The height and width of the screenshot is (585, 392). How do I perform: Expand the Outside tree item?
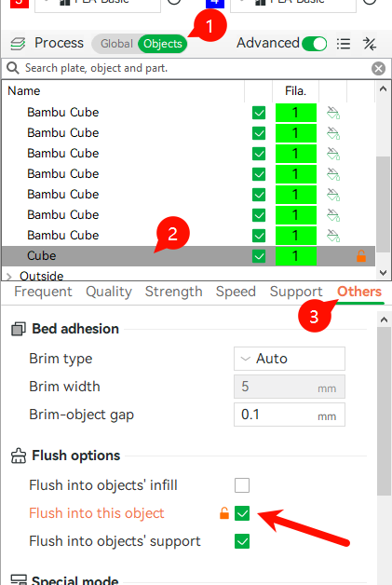(9, 277)
